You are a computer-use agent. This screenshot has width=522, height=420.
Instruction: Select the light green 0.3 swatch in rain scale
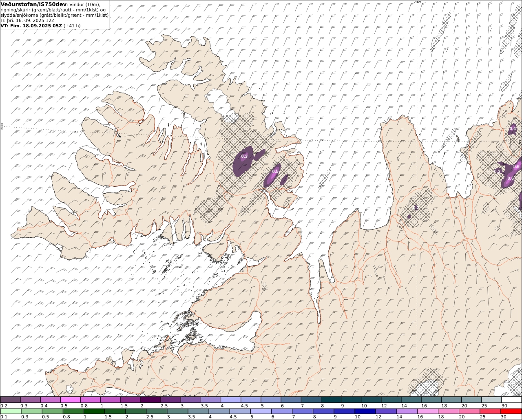point(31,411)
